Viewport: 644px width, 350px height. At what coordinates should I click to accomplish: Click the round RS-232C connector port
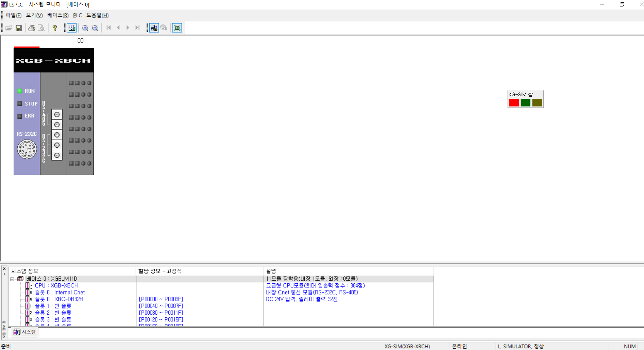27,149
